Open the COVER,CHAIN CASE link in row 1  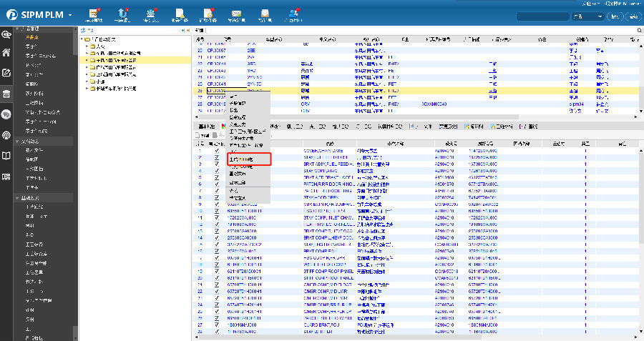[324, 152]
